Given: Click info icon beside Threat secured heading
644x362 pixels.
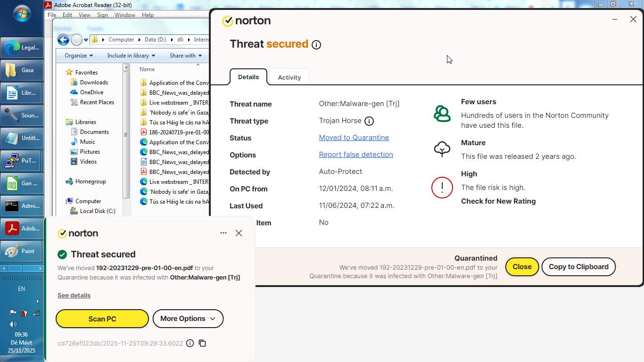Looking at the screenshot, I should [316, 45].
